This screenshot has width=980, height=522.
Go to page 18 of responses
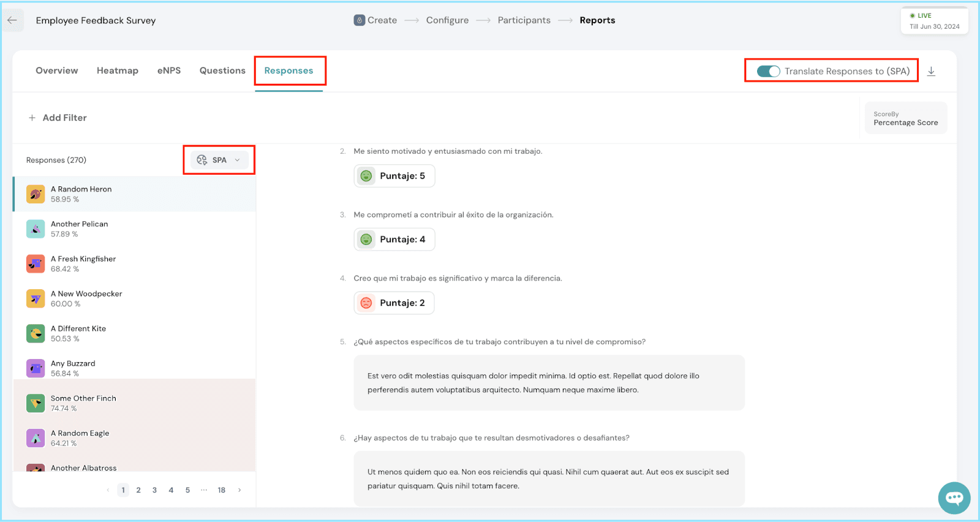point(221,490)
